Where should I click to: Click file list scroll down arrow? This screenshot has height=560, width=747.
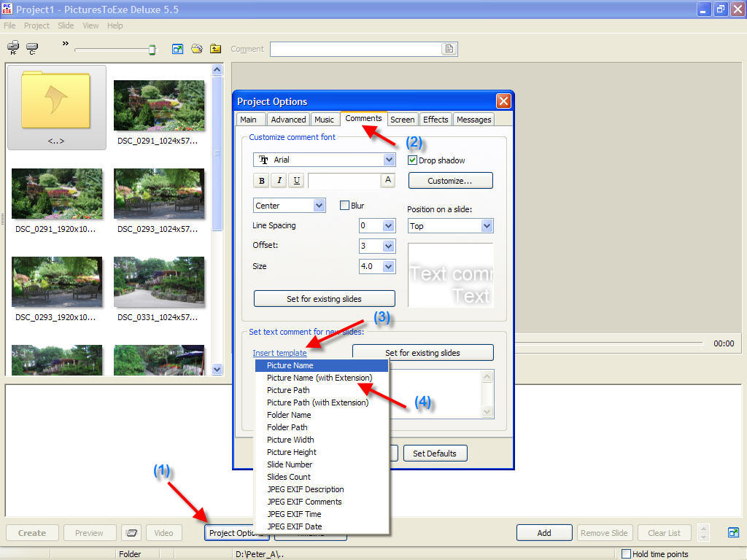217,370
